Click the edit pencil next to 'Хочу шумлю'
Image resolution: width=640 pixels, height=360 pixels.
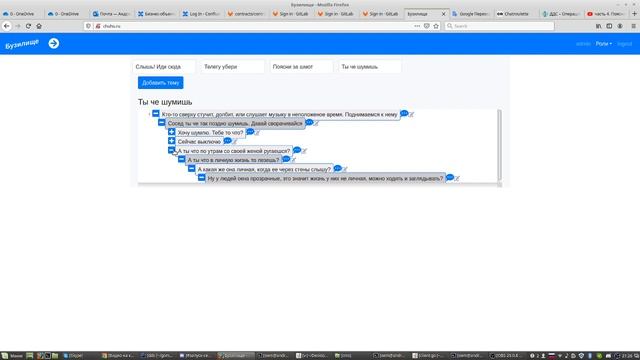[x=257, y=133]
